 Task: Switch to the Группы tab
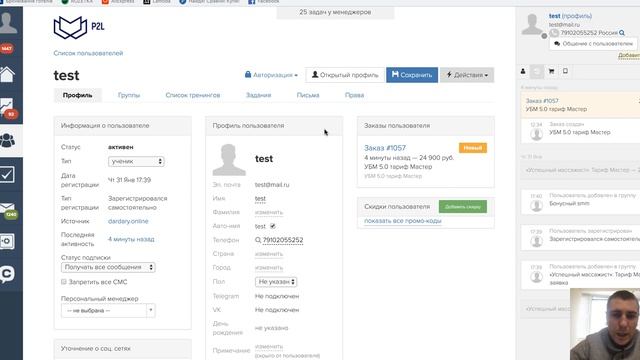pos(129,95)
